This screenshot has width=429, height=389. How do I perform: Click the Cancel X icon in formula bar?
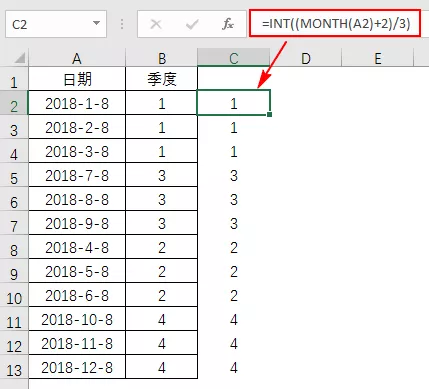[x=156, y=24]
